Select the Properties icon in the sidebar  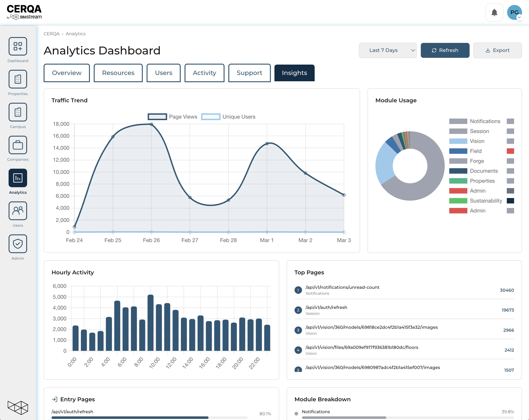(x=17, y=79)
